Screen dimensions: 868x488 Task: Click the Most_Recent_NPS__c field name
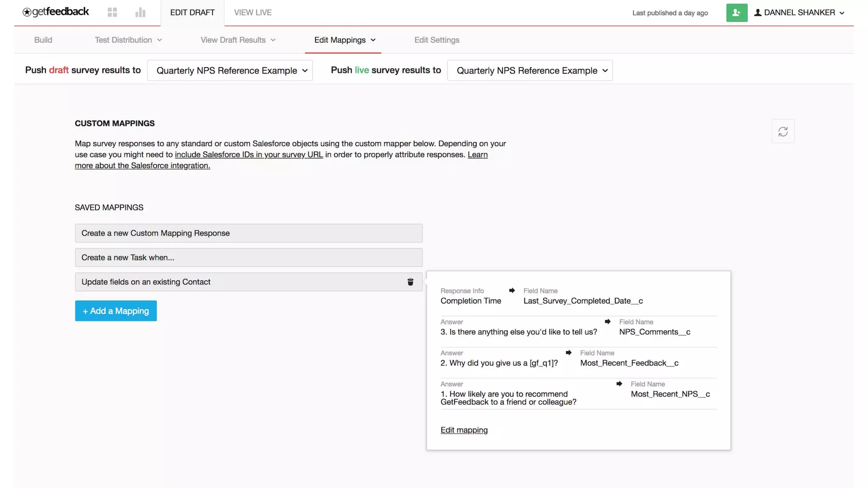670,394
